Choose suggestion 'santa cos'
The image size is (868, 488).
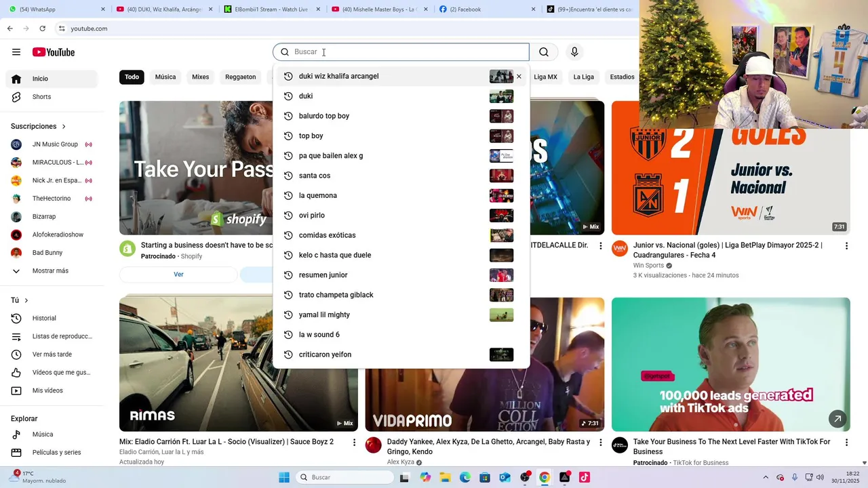[x=401, y=176]
